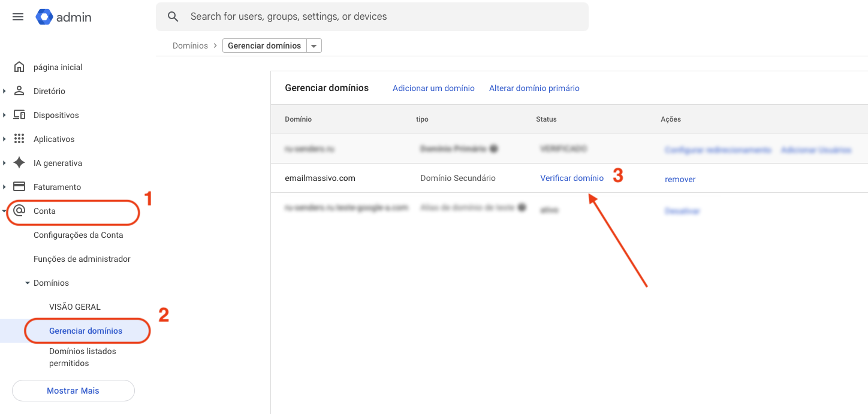Click the home icon for página inicial

click(19, 67)
